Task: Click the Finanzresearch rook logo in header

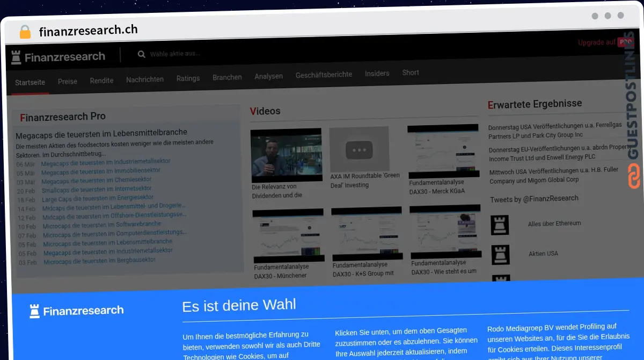Action: pyautogui.click(x=58, y=57)
